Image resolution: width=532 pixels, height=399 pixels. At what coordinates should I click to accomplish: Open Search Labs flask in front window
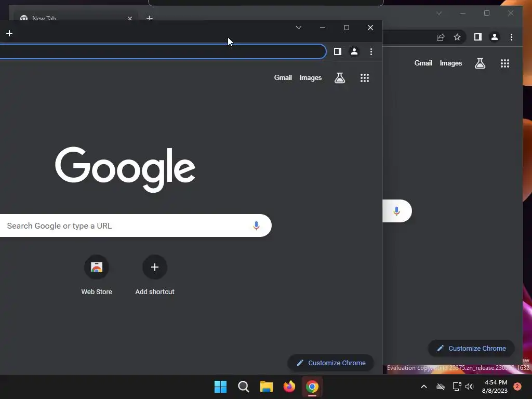point(340,78)
